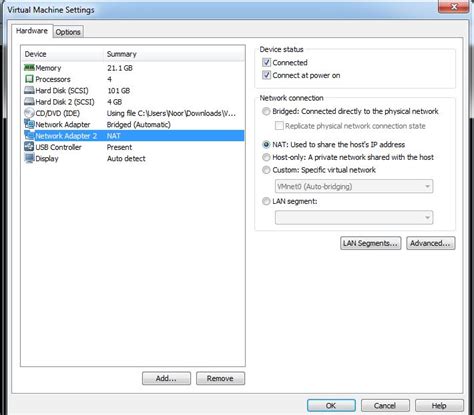Image resolution: width=474 pixels, height=415 pixels.
Task: Select the Display row label
Action: click(47, 159)
